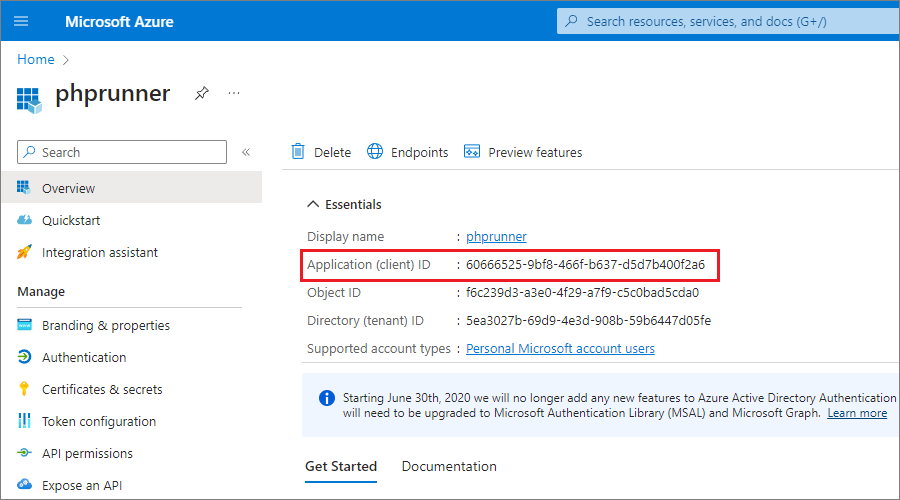Switch to the Get Started tab
This screenshot has width=900, height=500.
click(341, 467)
